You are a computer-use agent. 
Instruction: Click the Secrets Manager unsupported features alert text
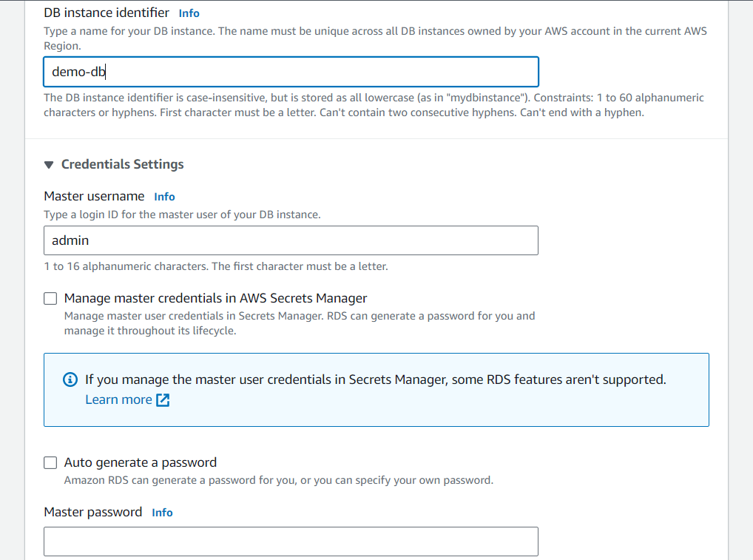coord(376,379)
